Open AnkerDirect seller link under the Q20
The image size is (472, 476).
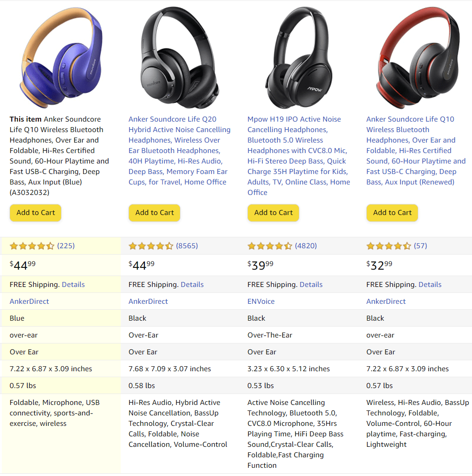coord(148,302)
